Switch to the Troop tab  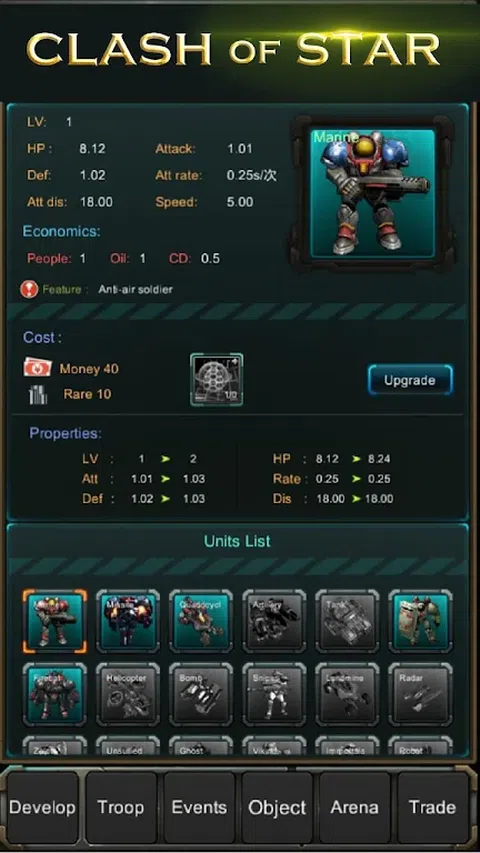coord(121,807)
